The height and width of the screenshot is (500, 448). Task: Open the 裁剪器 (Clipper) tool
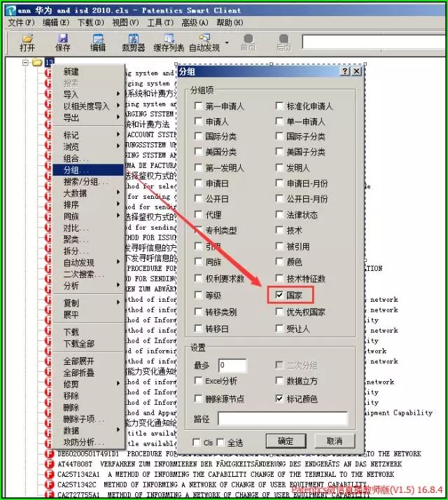tap(133, 42)
